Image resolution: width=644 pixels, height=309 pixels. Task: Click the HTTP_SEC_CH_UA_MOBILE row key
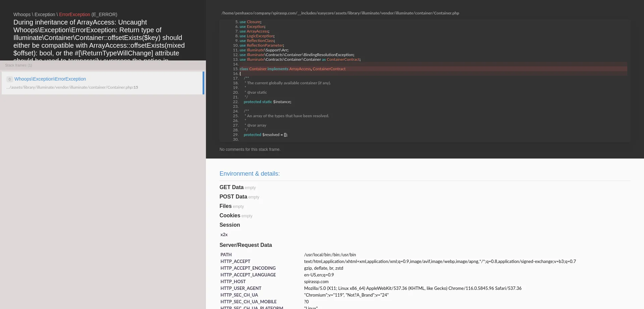tap(249, 302)
